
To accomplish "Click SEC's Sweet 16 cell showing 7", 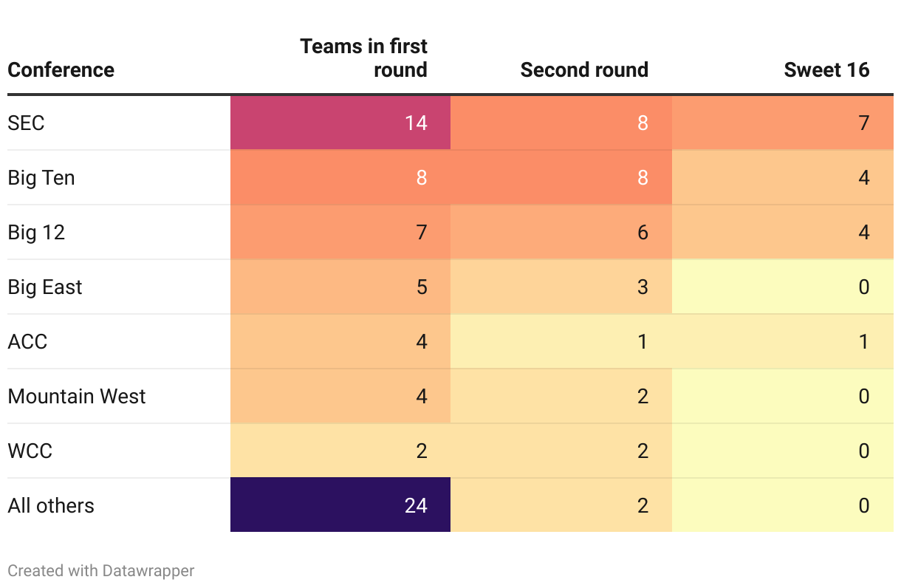I will pyautogui.click(x=783, y=123).
